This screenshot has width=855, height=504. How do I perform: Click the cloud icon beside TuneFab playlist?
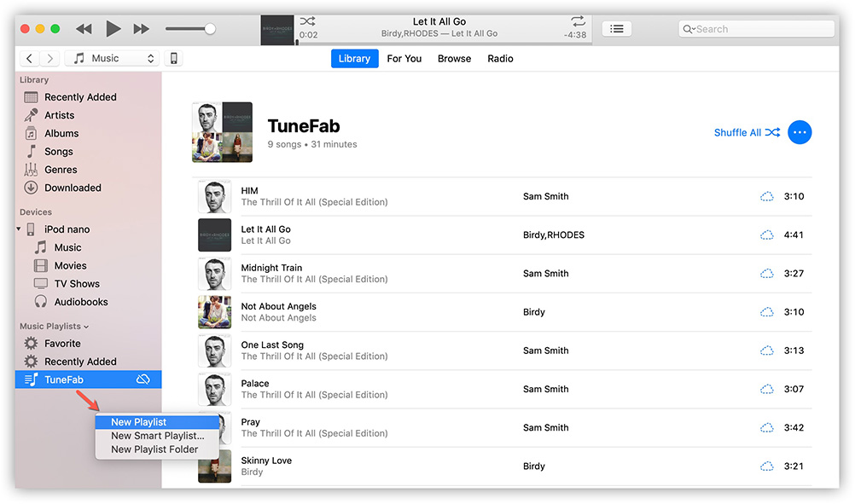click(143, 379)
